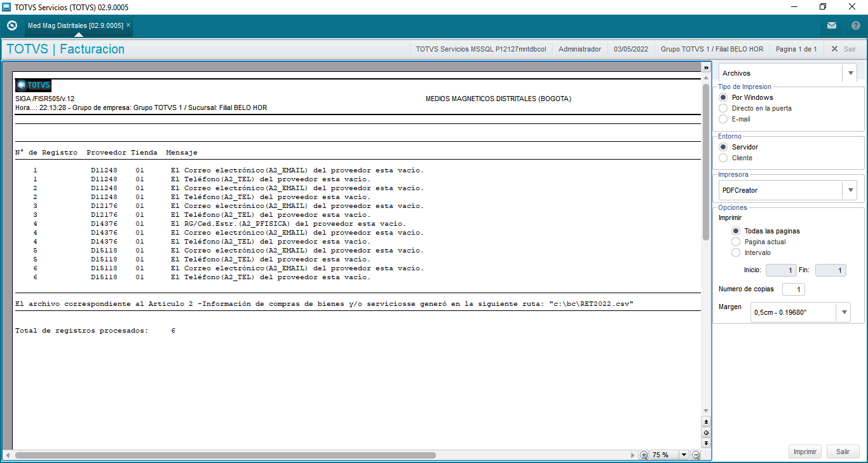
Task: Click the Pagina 1 de 1 indicator
Action: (796, 49)
